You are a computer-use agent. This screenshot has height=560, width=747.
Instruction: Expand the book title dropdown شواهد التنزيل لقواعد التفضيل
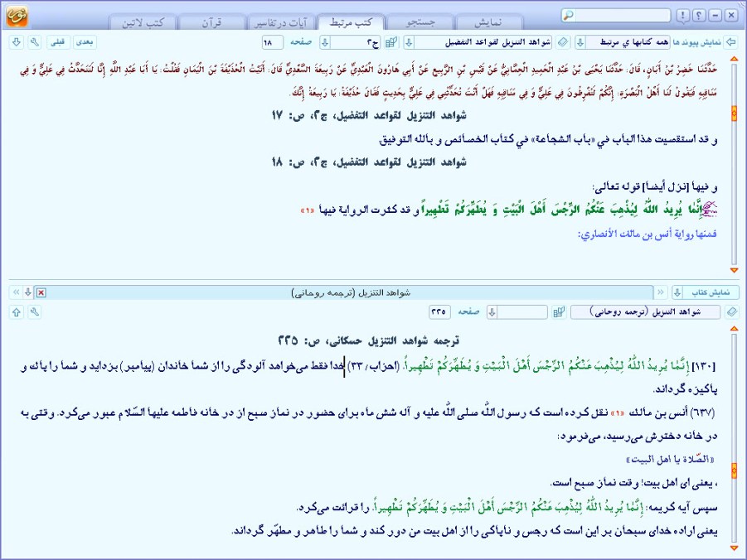click(x=409, y=42)
